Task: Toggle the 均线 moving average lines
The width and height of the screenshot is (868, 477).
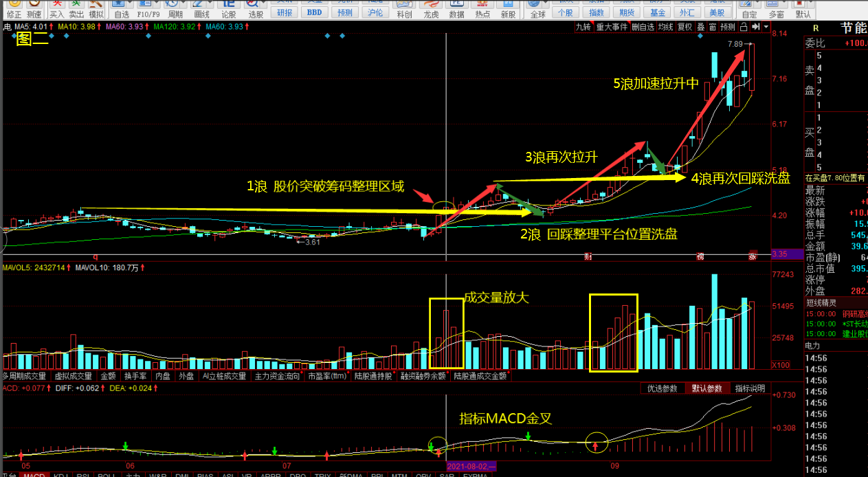Action: (665, 27)
